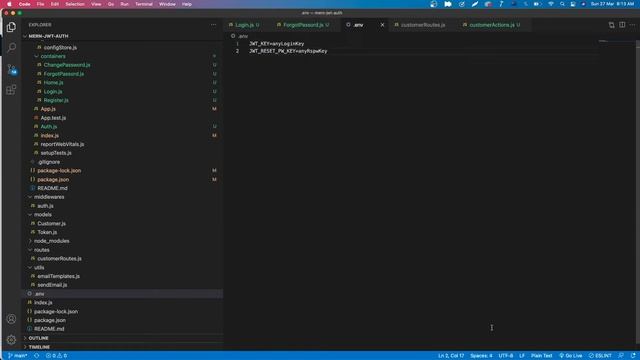The height and width of the screenshot is (360, 640).
Task: Open emailTemplates.js under utils
Action: pyautogui.click(x=58, y=276)
